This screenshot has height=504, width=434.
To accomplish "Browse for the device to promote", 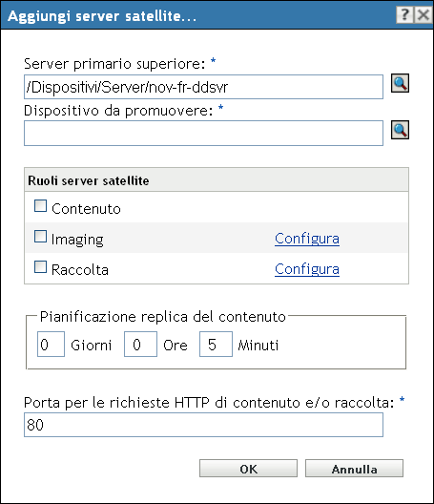I will point(400,130).
